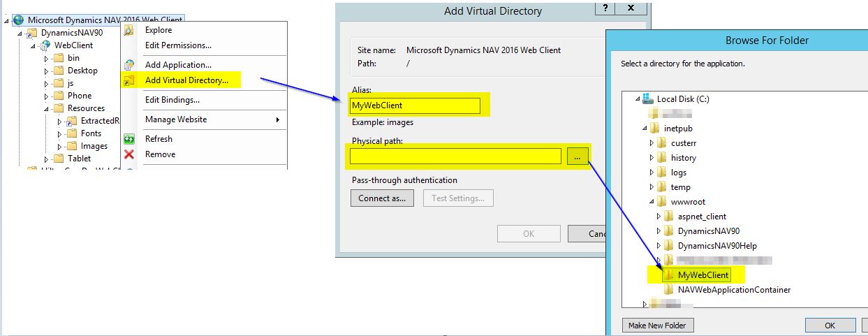868x336 pixels.
Task: Collapse Local Disk (C:) in folder browser
Action: tap(638, 99)
